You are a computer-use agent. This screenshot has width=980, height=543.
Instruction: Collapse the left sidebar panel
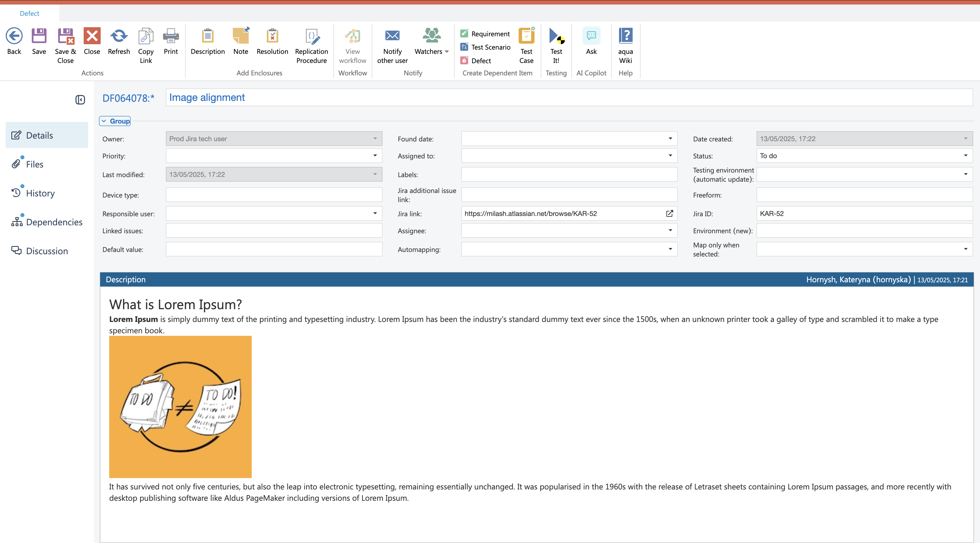pos(80,100)
